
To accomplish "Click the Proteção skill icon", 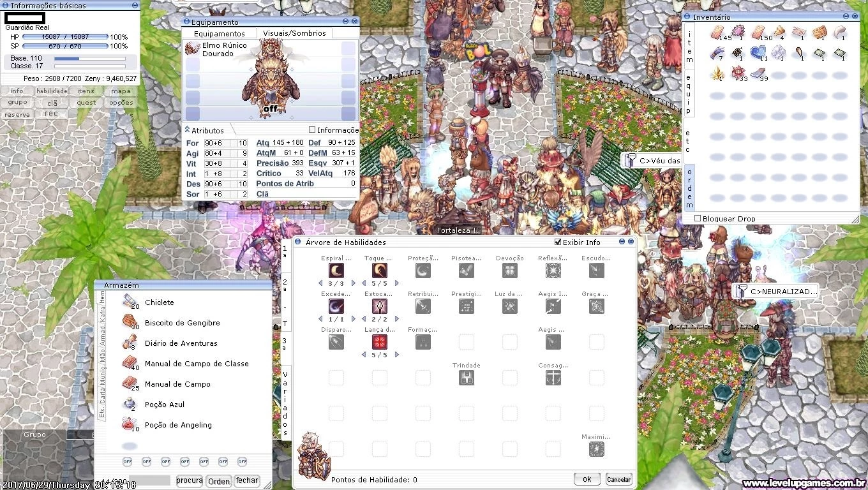I will point(423,271).
